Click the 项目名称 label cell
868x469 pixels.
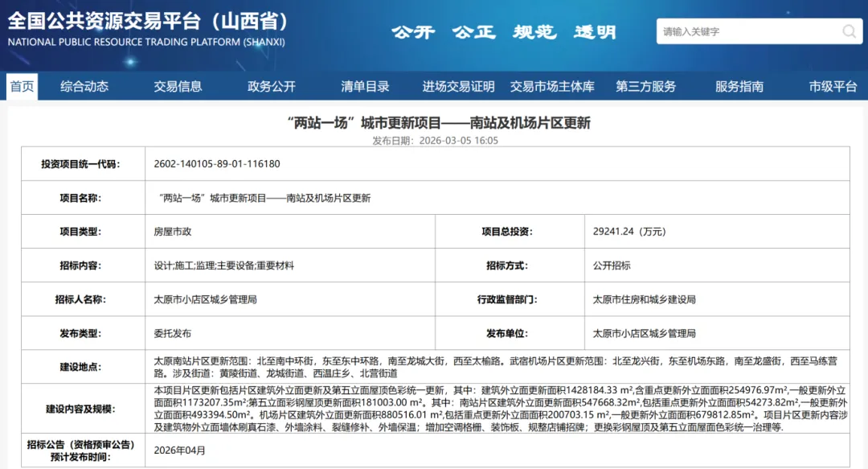pyautogui.click(x=83, y=198)
